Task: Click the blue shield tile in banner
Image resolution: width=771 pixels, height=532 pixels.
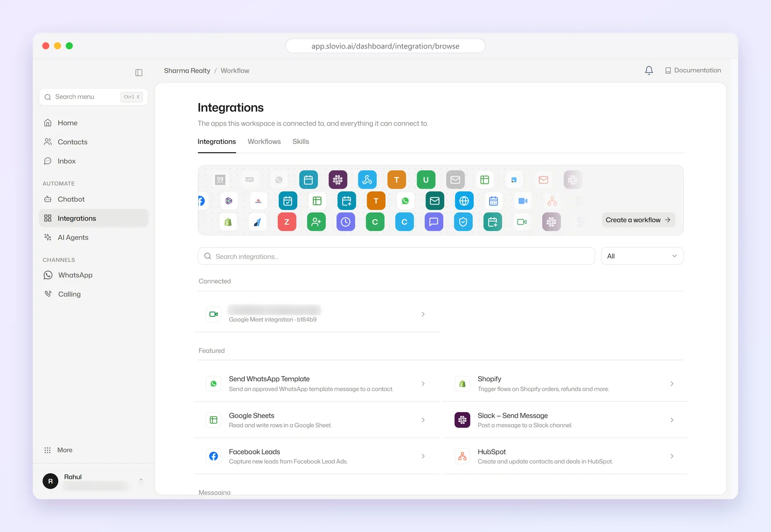Action: (x=463, y=222)
